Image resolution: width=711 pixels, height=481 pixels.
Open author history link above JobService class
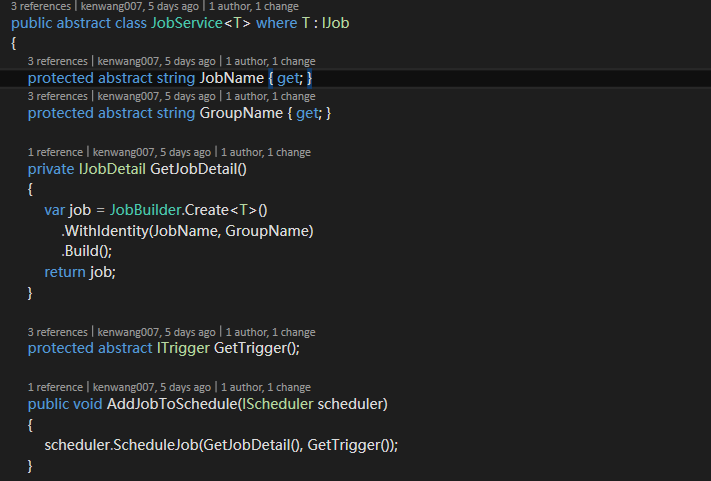pyautogui.click(x=252, y=6)
